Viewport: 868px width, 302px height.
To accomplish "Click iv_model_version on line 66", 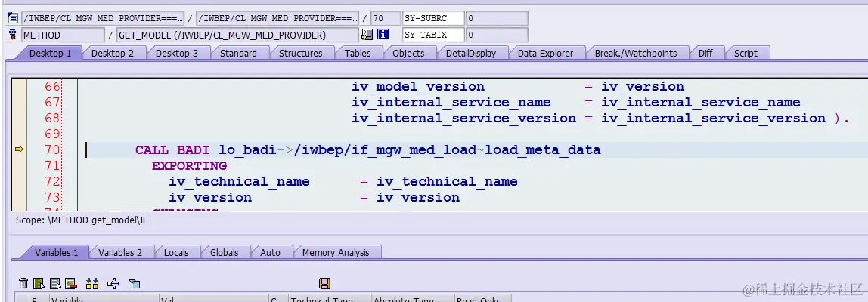I will [x=418, y=87].
